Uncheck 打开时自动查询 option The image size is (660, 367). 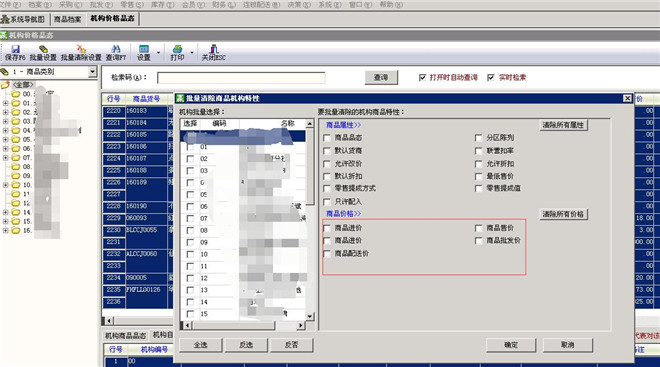422,77
